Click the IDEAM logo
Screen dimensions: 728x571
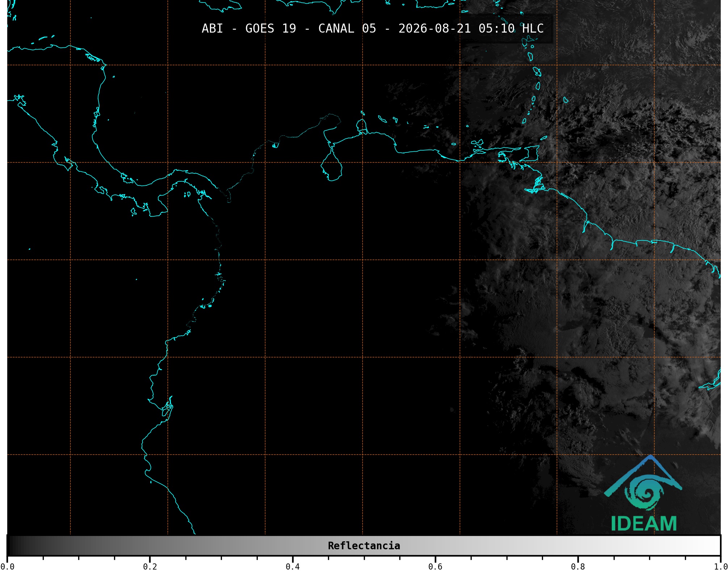(x=643, y=493)
